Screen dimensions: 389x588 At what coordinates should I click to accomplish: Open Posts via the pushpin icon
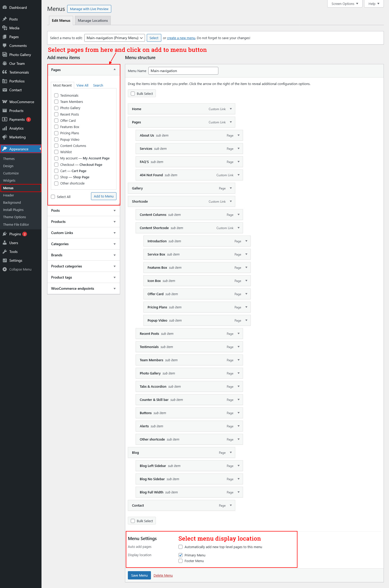coord(5,19)
